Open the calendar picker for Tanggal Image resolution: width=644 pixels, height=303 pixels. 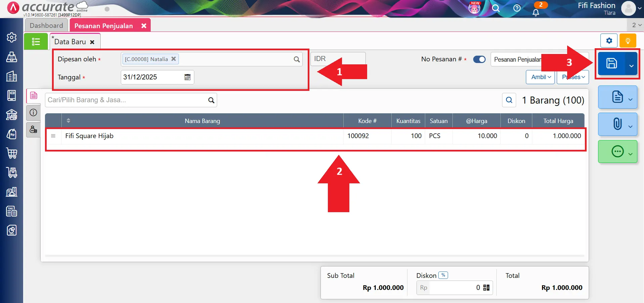[187, 77]
